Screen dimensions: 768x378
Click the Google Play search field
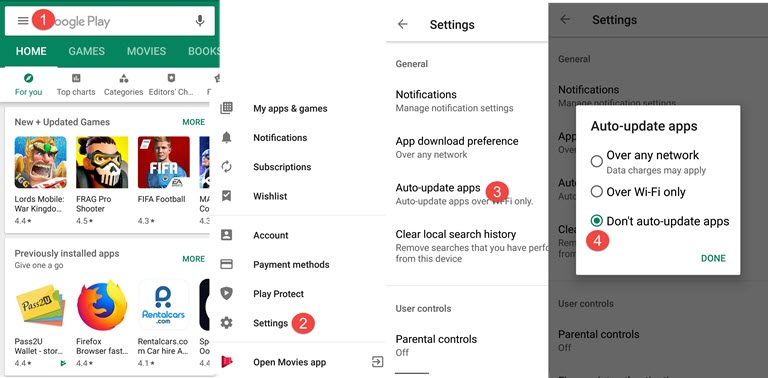tap(110, 21)
